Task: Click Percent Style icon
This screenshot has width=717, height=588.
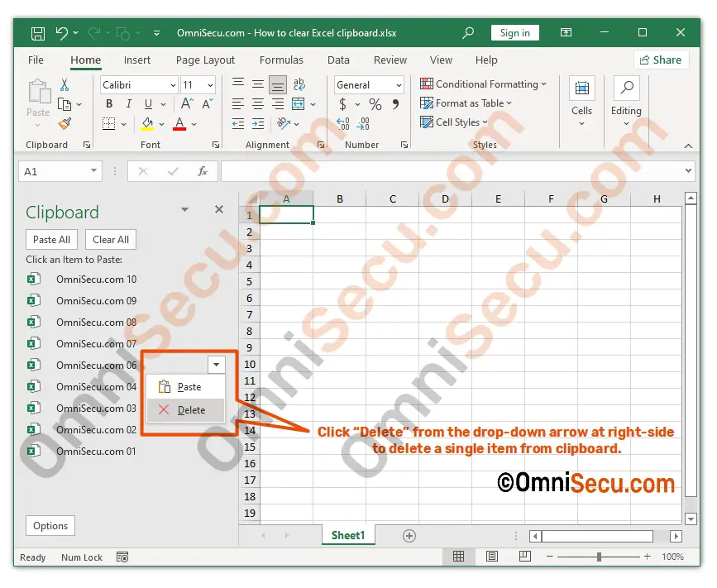Action: click(x=375, y=104)
